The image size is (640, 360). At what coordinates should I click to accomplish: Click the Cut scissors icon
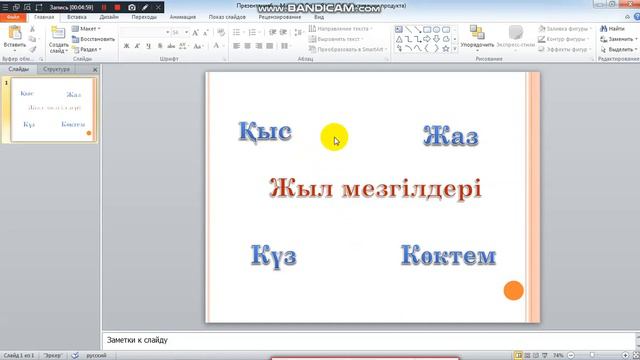pyautogui.click(x=32, y=29)
